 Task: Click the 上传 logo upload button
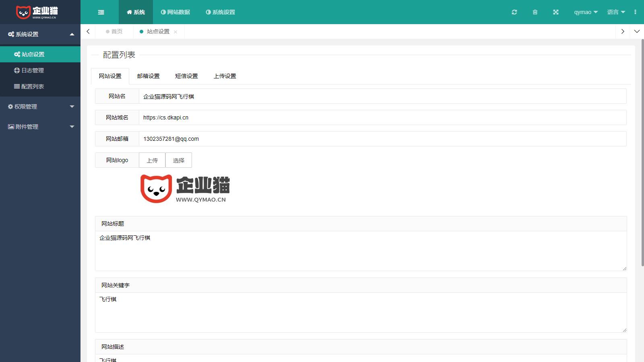(152, 160)
